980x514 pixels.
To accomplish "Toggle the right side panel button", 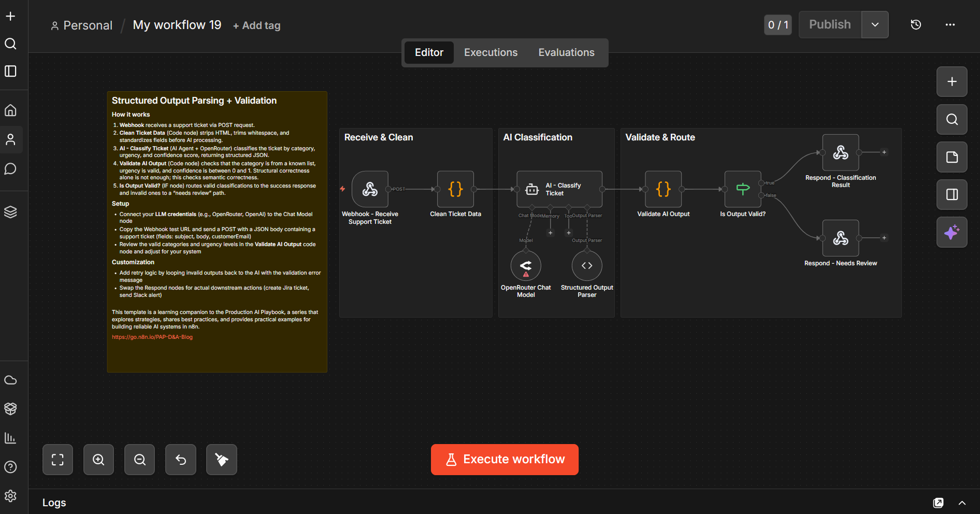I will click(952, 194).
